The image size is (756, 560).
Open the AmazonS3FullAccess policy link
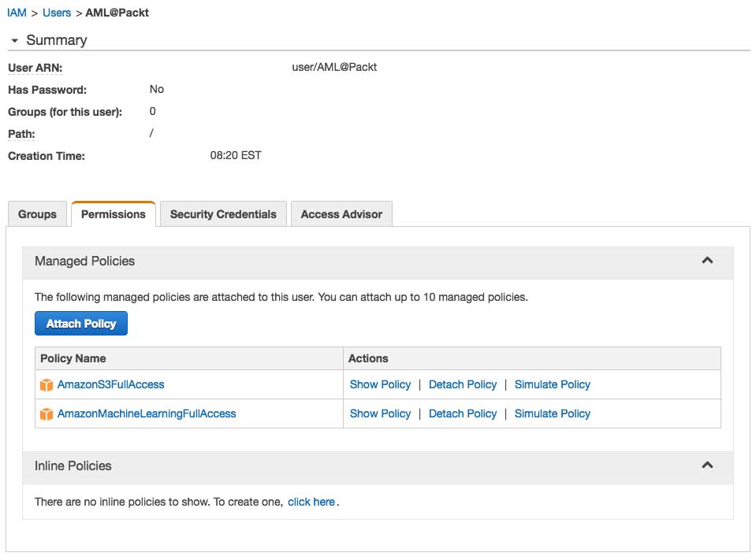(x=111, y=384)
